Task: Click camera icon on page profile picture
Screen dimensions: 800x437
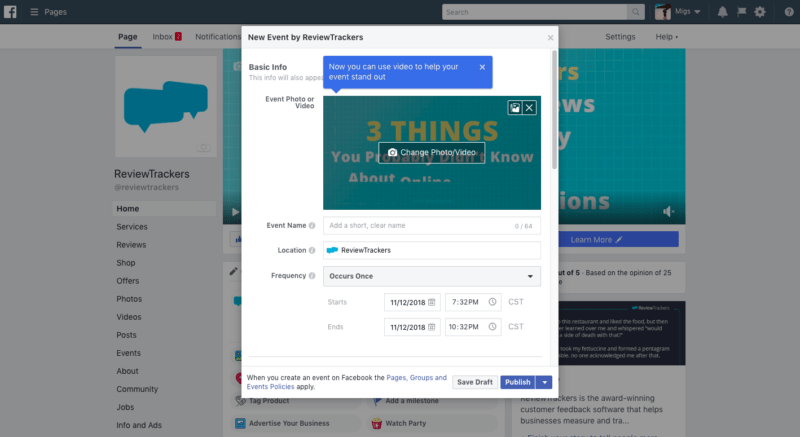Action: [x=204, y=147]
